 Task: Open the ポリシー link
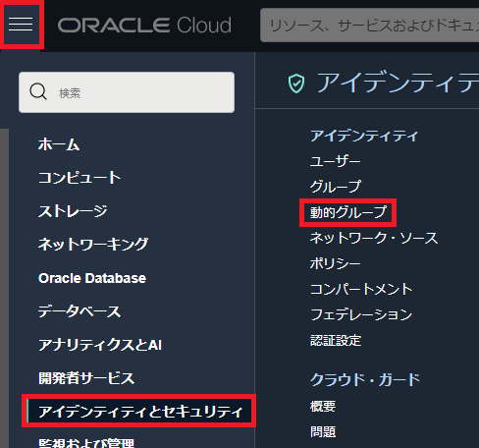click(x=336, y=263)
